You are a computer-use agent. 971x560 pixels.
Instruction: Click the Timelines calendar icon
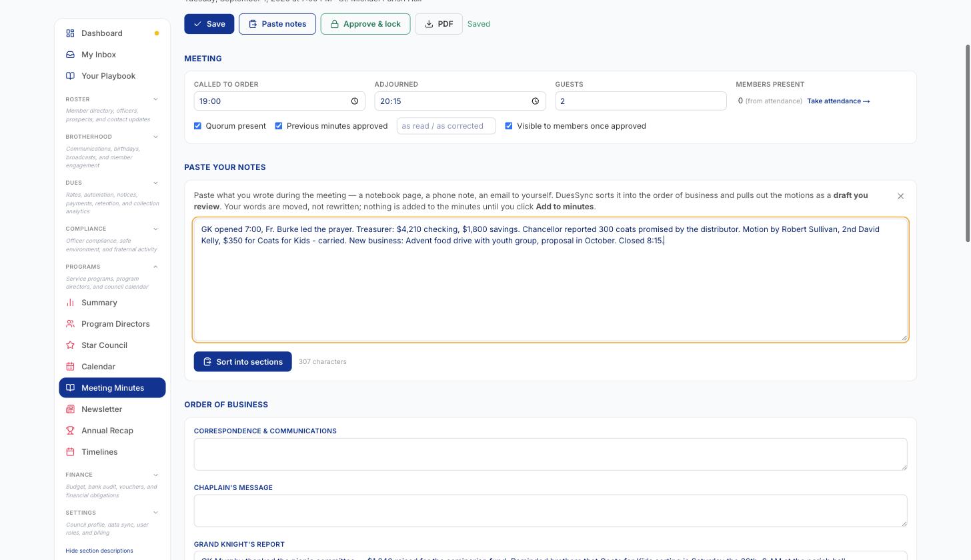(x=70, y=452)
